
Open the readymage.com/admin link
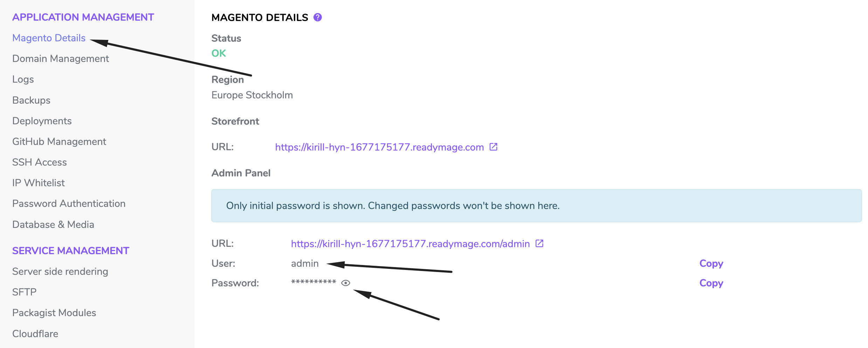pyautogui.click(x=410, y=244)
